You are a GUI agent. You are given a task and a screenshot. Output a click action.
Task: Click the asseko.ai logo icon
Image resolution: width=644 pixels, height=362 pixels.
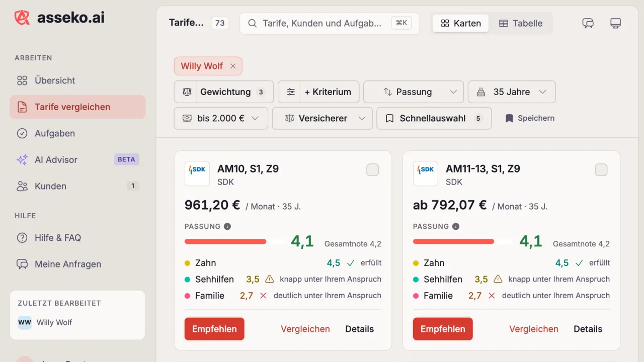22,18
